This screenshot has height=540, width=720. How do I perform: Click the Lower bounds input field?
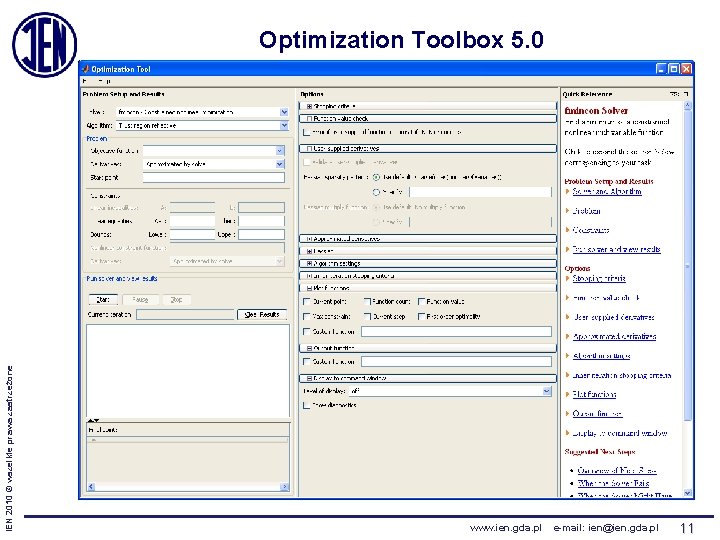192,235
